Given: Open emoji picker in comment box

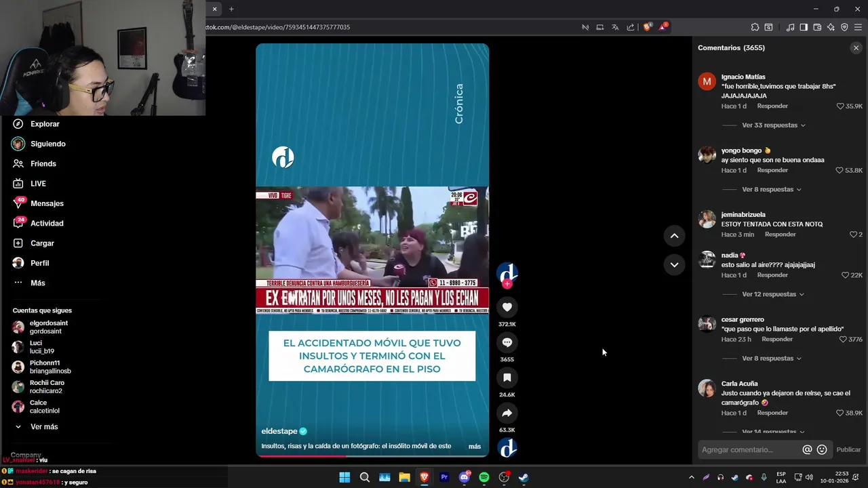Looking at the screenshot, I should [822, 449].
